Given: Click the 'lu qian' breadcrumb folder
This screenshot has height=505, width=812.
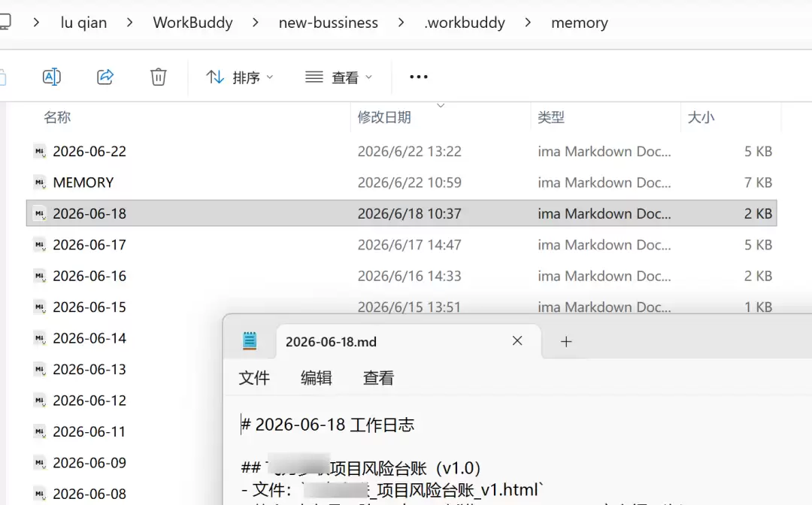Looking at the screenshot, I should (83, 23).
